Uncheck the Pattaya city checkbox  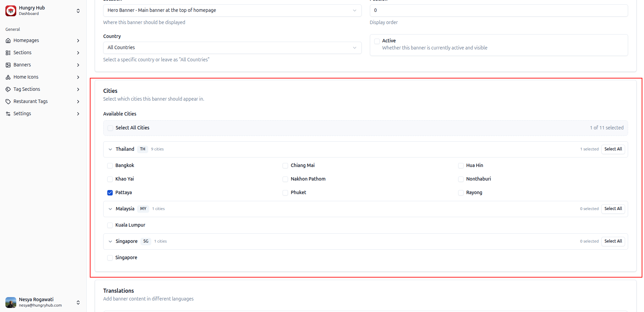tap(110, 193)
